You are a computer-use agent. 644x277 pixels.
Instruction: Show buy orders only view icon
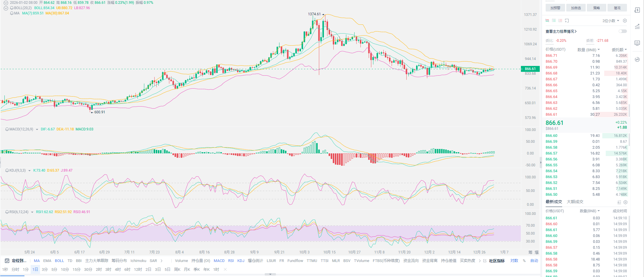point(554,21)
